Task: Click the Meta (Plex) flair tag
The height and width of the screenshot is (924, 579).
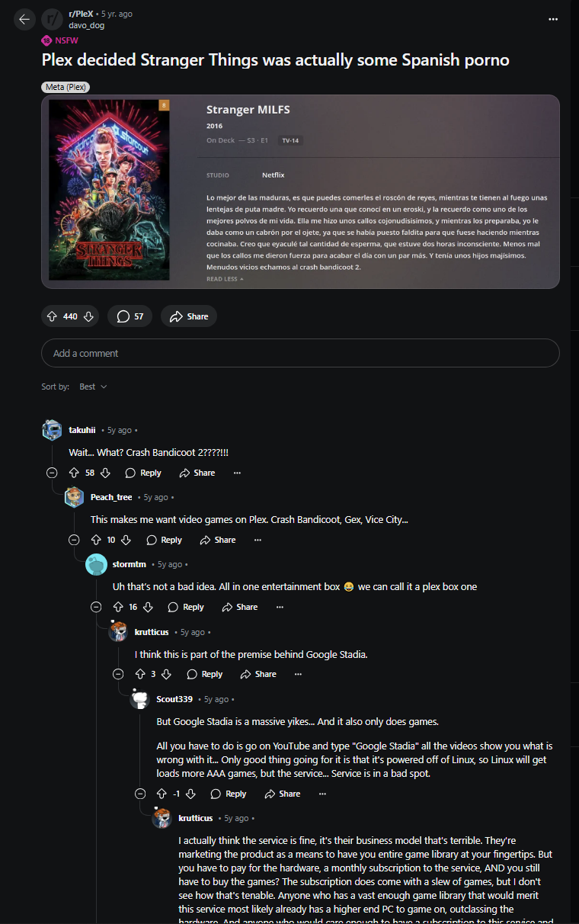Action: click(66, 87)
